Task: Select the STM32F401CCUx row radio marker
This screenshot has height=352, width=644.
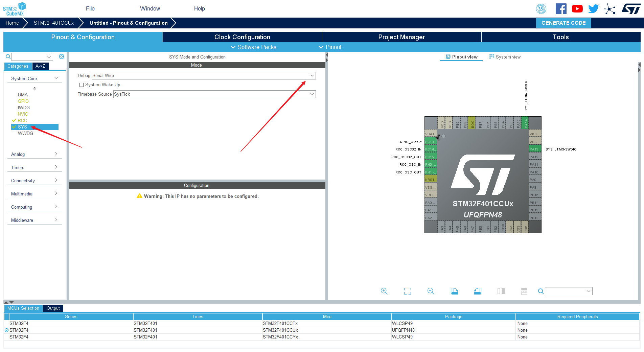Action: coord(6,330)
